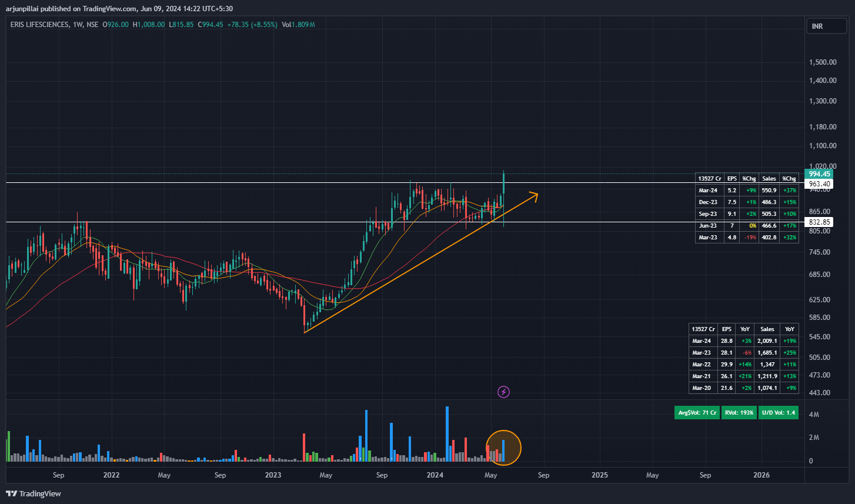Click the Avg$Vol: 71 Cr badge
Screen dimensions: 855x504
click(x=697, y=413)
